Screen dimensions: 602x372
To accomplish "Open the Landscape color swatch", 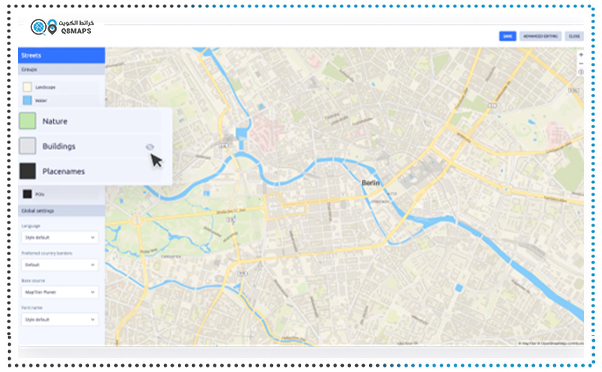I will pyautogui.click(x=27, y=87).
